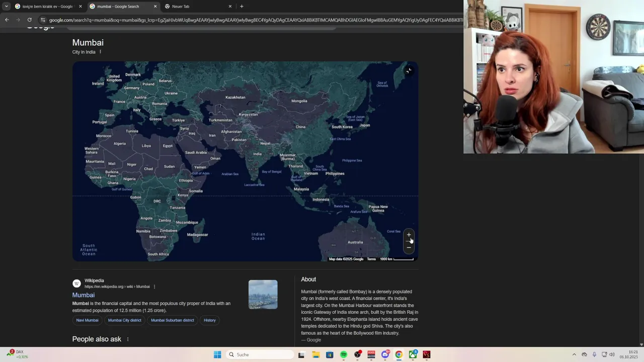Open the Mumbai City district chip
This screenshot has width=644, height=362.
(x=125, y=320)
